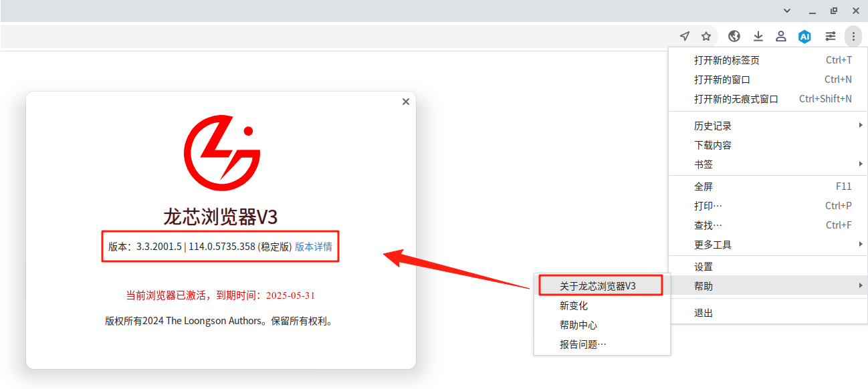Open the user profile icon

click(780, 36)
